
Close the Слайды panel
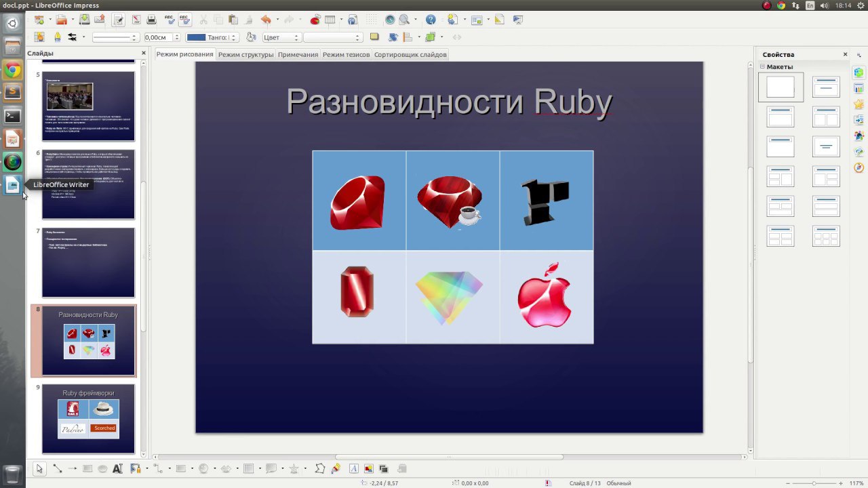point(144,53)
